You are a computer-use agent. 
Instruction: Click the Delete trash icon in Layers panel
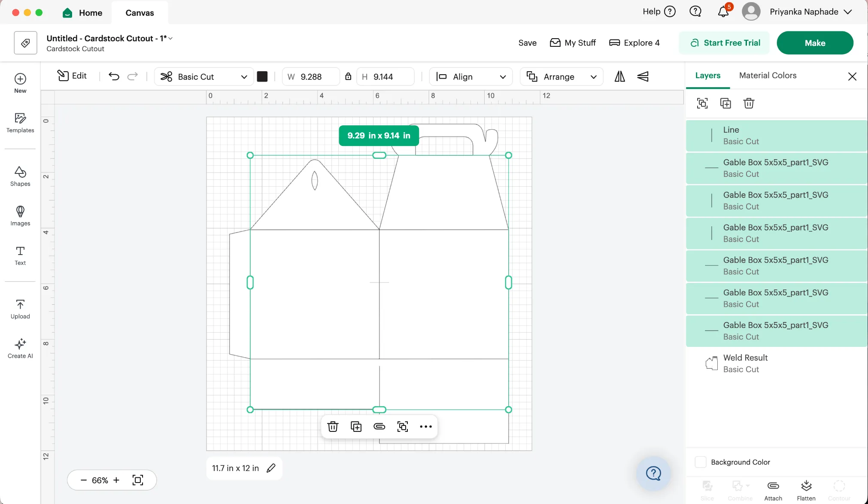tap(749, 103)
